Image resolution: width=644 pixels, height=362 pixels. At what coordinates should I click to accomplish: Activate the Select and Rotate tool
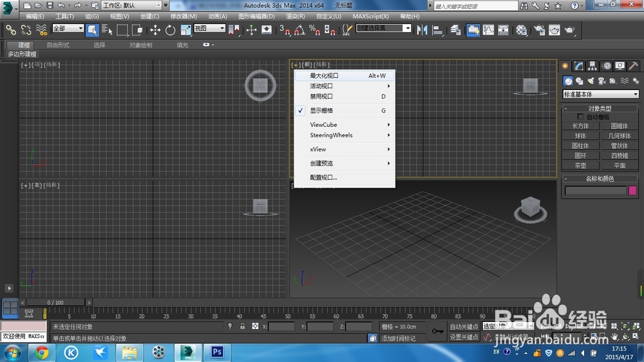click(170, 30)
